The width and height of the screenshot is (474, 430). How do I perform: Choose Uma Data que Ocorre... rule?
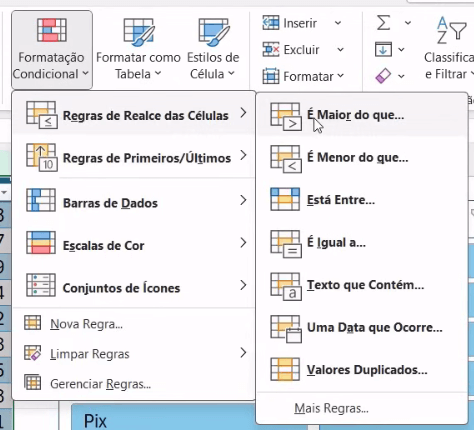pos(362,327)
